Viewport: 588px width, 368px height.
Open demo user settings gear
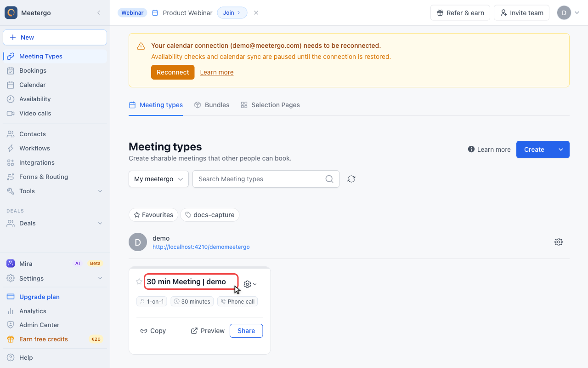click(x=559, y=242)
